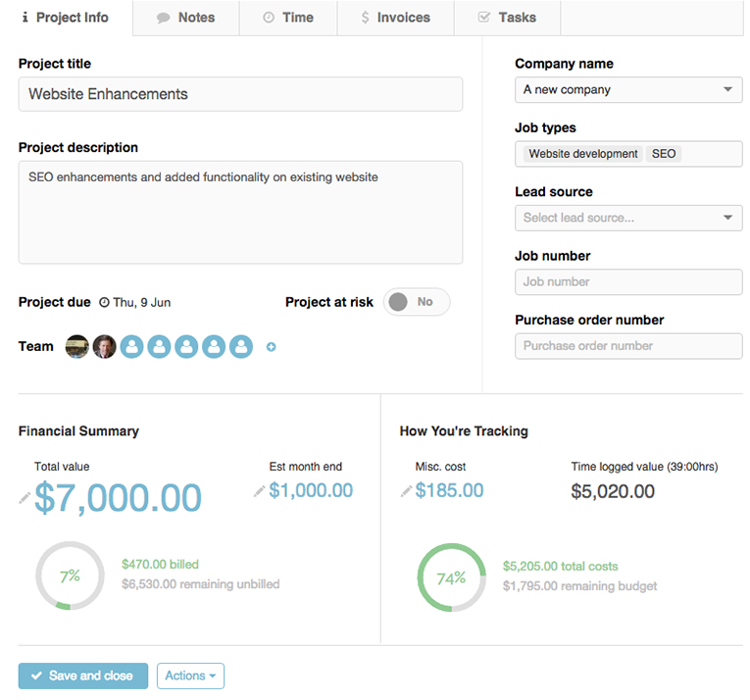750x700 pixels.
Task: Click the first blue placeholder team avatar
Action: click(x=132, y=346)
